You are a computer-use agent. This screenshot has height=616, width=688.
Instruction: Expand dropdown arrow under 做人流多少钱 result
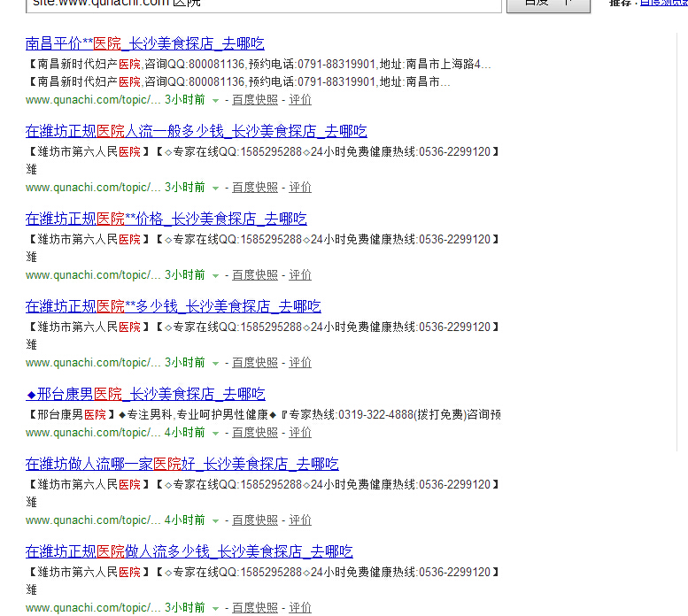(215, 609)
